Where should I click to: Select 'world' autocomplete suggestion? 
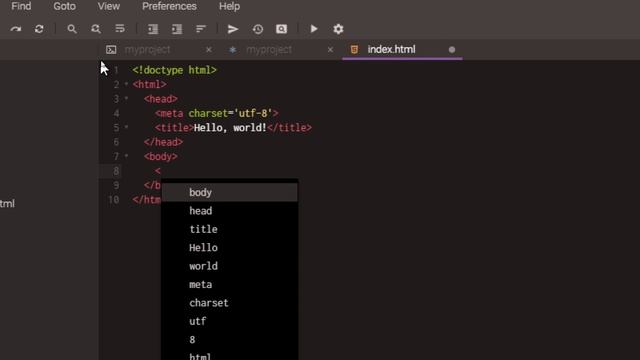[230, 266]
